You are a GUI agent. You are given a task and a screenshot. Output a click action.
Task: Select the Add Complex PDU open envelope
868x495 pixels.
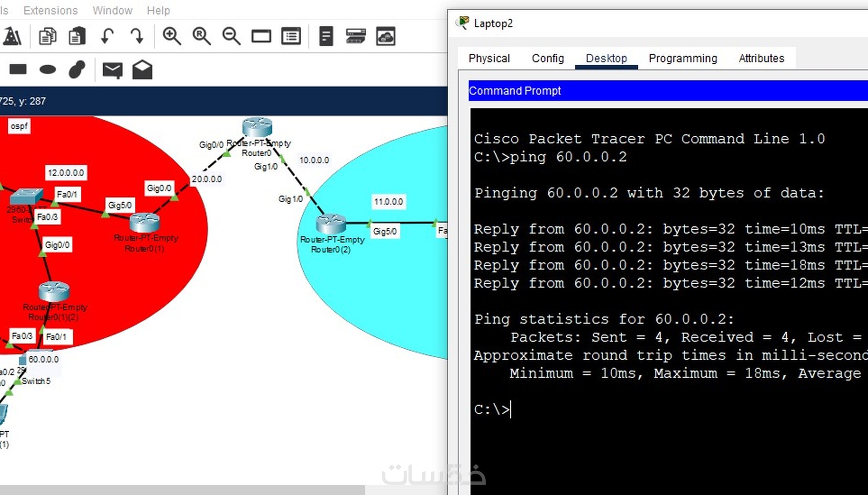[x=142, y=70]
